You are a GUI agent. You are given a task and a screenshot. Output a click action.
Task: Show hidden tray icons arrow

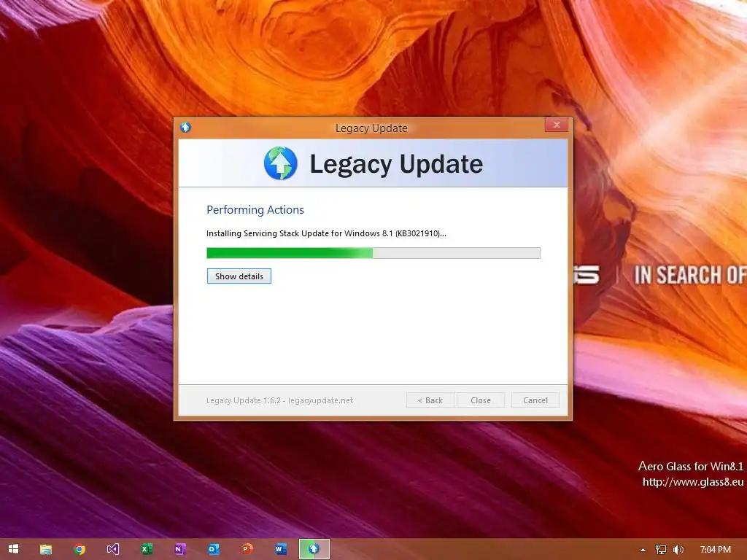coord(643,550)
